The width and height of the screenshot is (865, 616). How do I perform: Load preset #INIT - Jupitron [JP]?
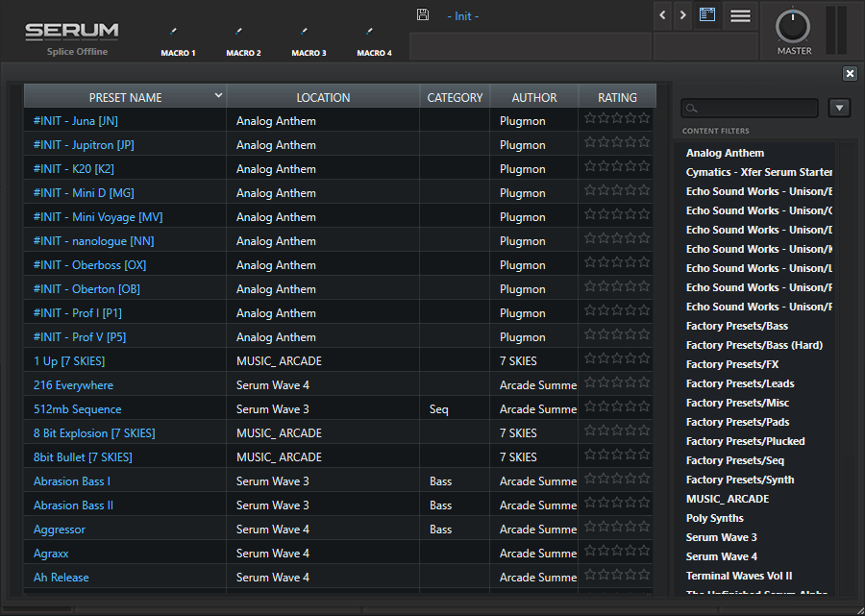point(84,145)
